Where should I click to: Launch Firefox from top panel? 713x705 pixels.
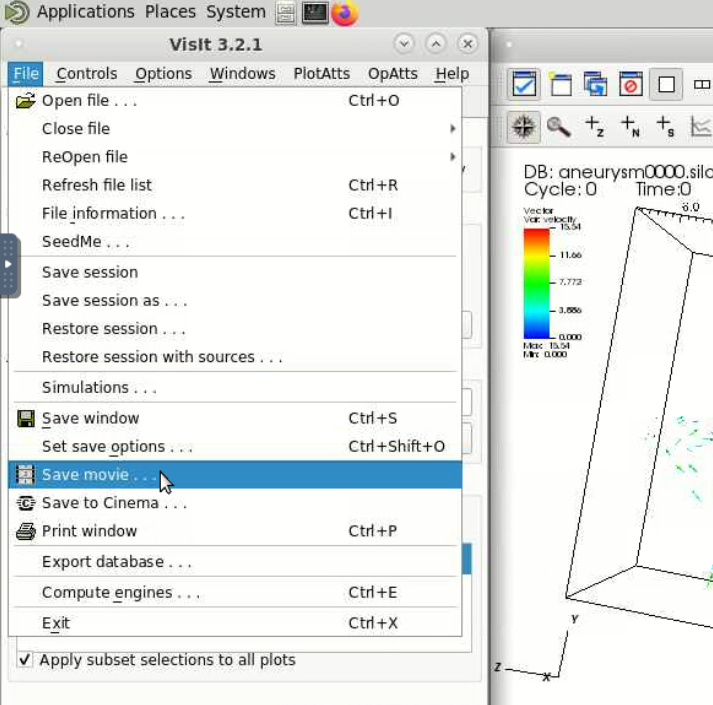tap(345, 12)
